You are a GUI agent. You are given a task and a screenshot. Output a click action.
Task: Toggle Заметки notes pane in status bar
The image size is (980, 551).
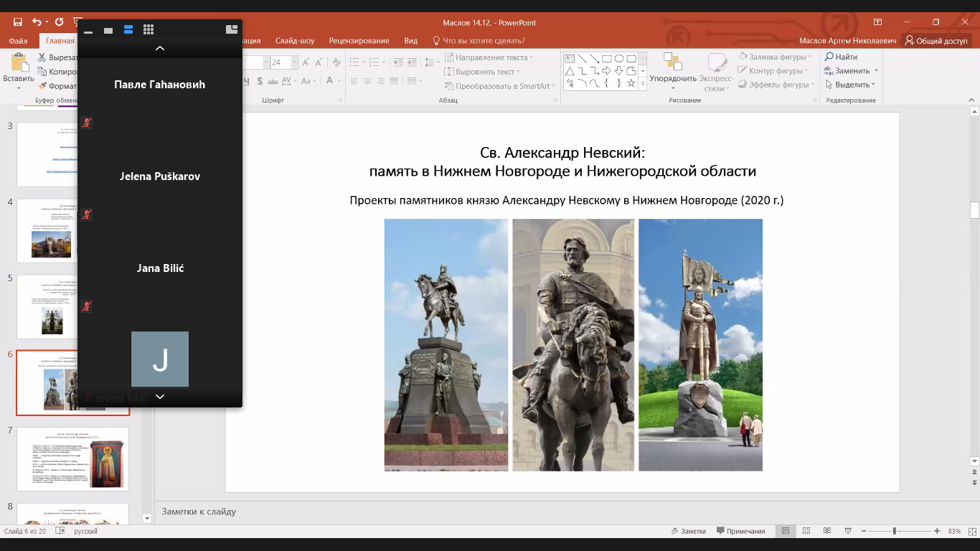(688, 531)
